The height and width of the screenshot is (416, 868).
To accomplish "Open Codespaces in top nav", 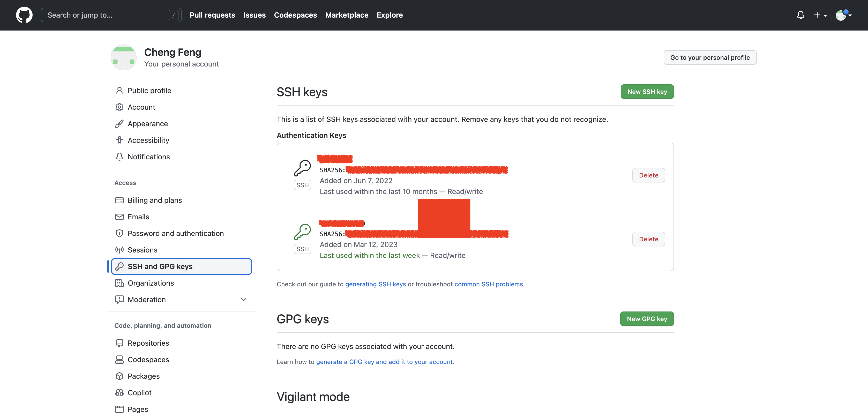I will coord(295,15).
